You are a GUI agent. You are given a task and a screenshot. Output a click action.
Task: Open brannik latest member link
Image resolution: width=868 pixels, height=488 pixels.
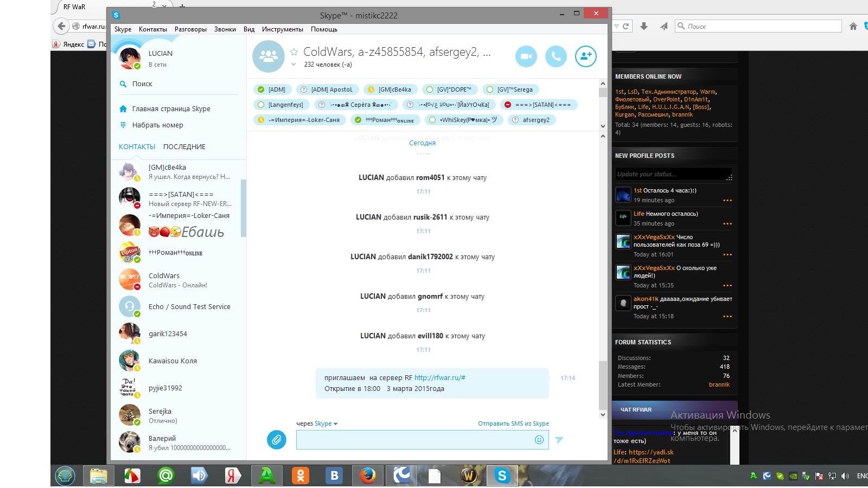click(719, 385)
